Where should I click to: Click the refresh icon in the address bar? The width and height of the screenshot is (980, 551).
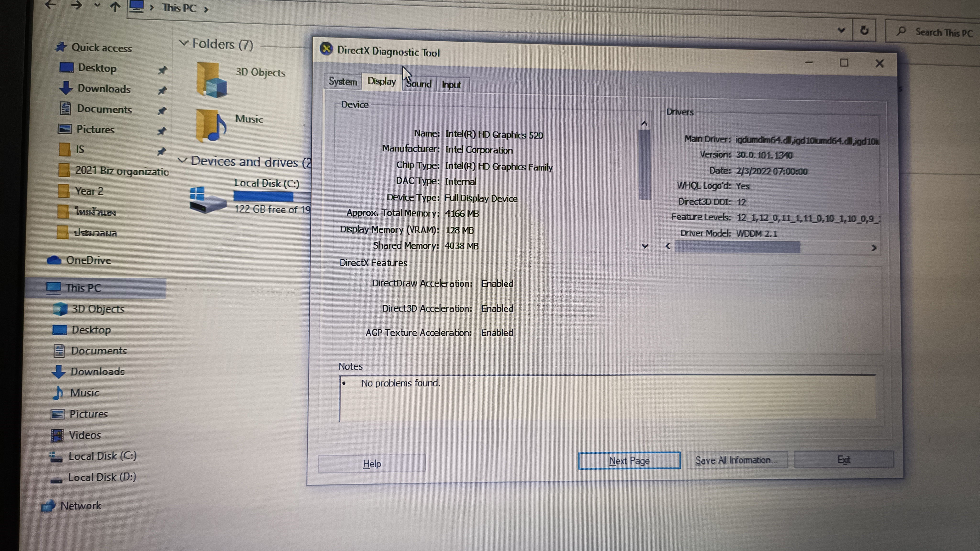click(864, 30)
